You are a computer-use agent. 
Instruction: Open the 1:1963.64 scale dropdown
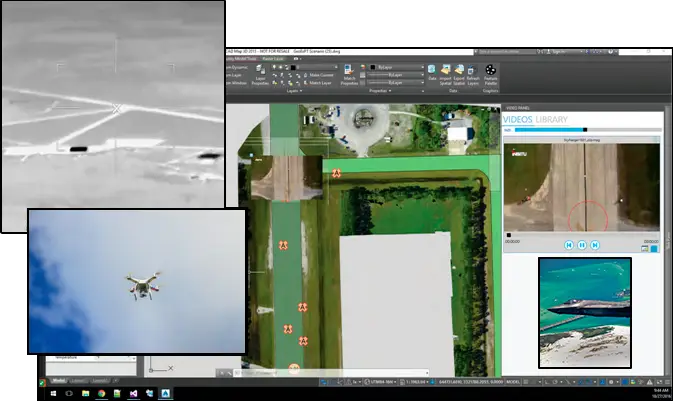click(x=415, y=382)
